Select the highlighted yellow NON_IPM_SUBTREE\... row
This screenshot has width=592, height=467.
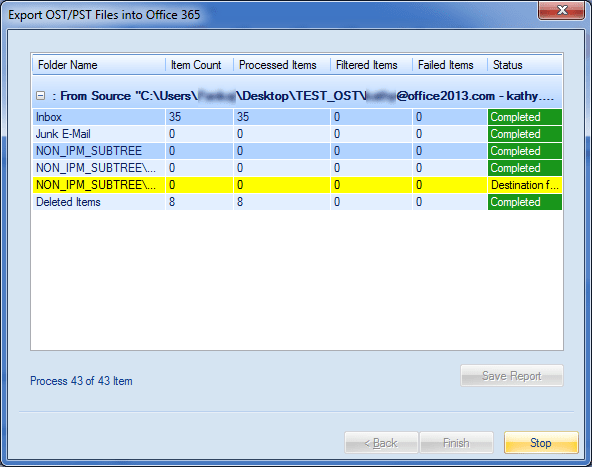297,185
